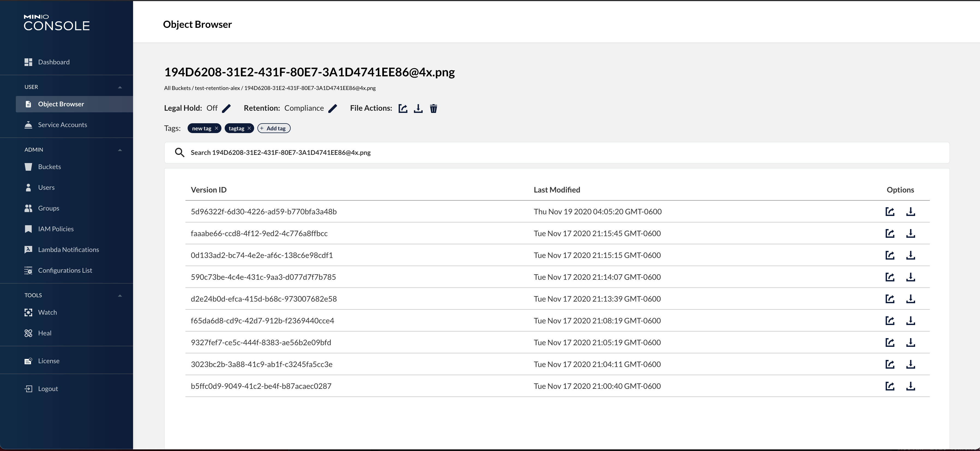The height and width of the screenshot is (451, 980).
Task: Collapse the USER sidebar section
Action: (x=120, y=87)
